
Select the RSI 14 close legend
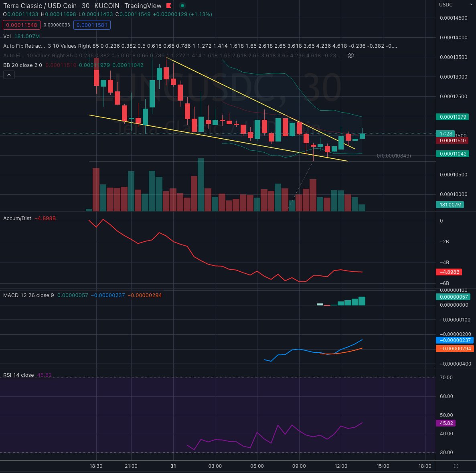tap(18, 375)
